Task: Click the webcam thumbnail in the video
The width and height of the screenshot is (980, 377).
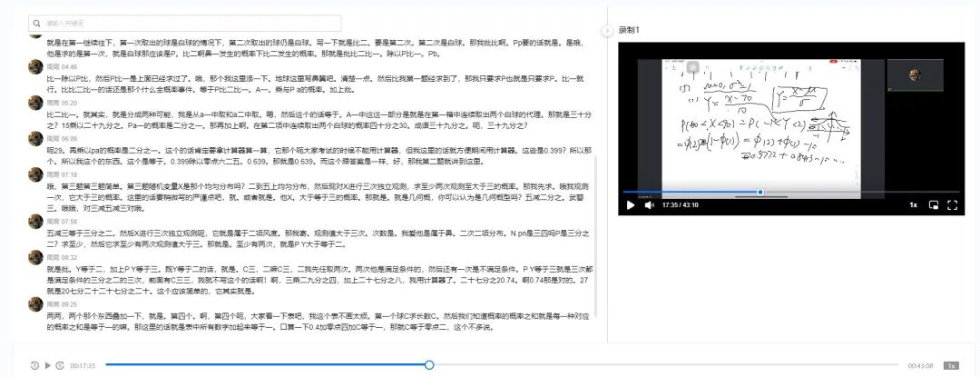Action: click(x=915, y=75)
